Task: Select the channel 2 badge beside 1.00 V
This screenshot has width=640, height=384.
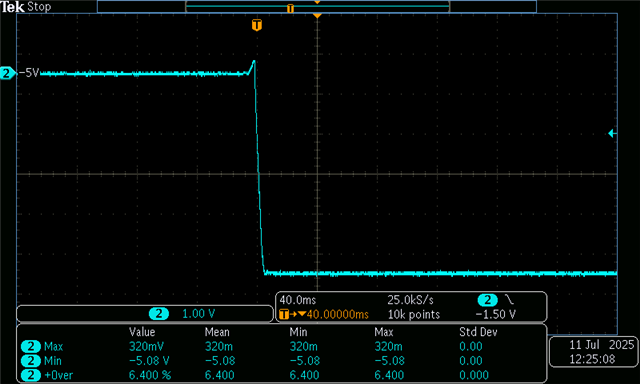Action: 159,313
